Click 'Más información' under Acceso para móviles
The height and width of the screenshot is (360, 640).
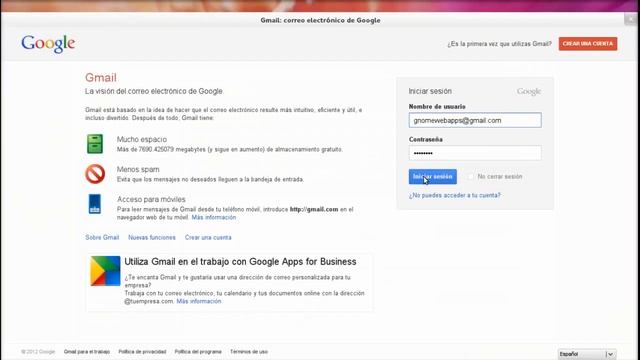pyautogui.click(x=214, y=218)
